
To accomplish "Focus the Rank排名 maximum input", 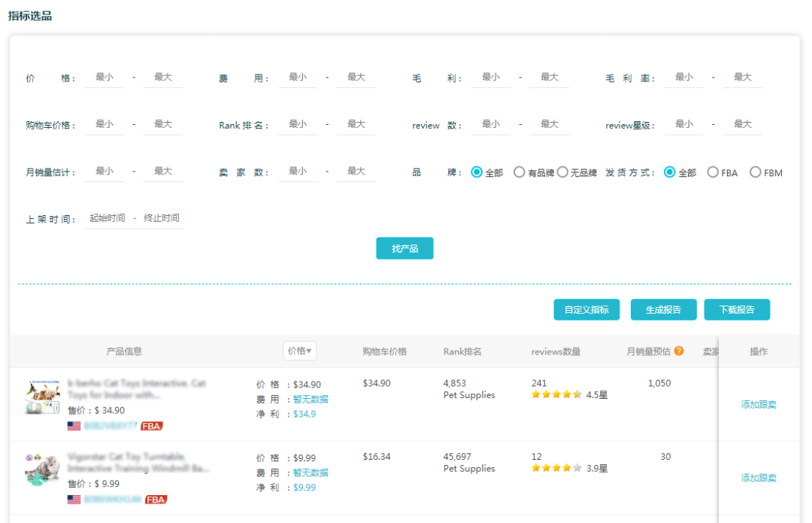I will (x=356, y=125).
